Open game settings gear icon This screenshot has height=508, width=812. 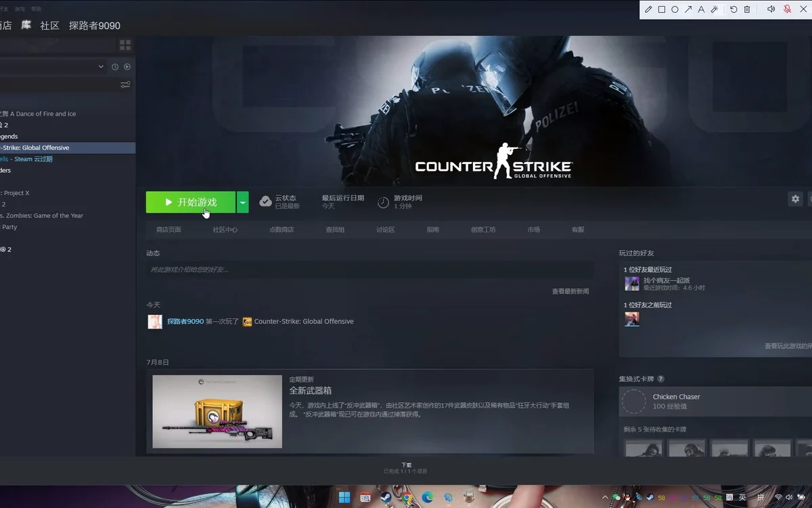tap(796, 198)
